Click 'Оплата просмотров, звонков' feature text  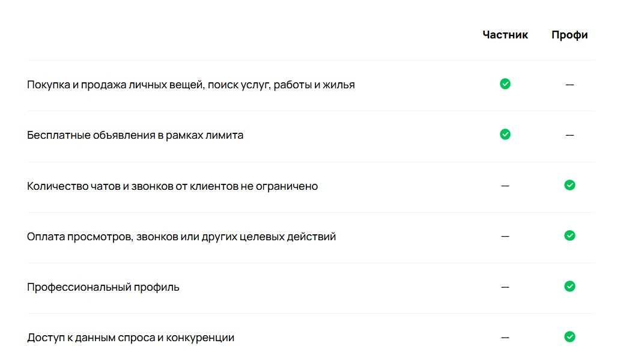click(x=181, y=237)
